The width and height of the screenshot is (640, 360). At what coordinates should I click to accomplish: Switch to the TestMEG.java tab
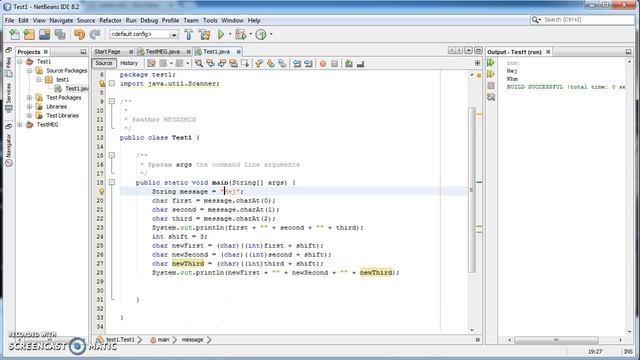pyautogui.click(x=163, y=52)
